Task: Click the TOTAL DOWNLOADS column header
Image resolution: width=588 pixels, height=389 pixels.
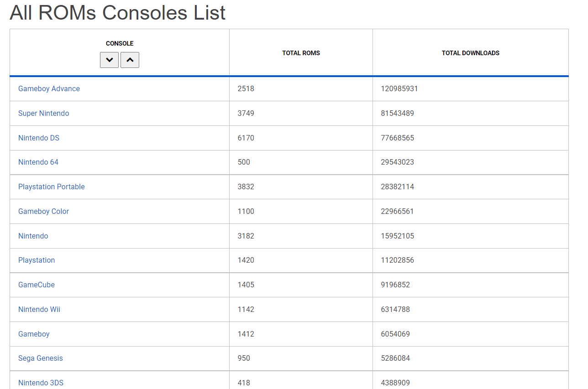Action: click(x=471, y=53)
